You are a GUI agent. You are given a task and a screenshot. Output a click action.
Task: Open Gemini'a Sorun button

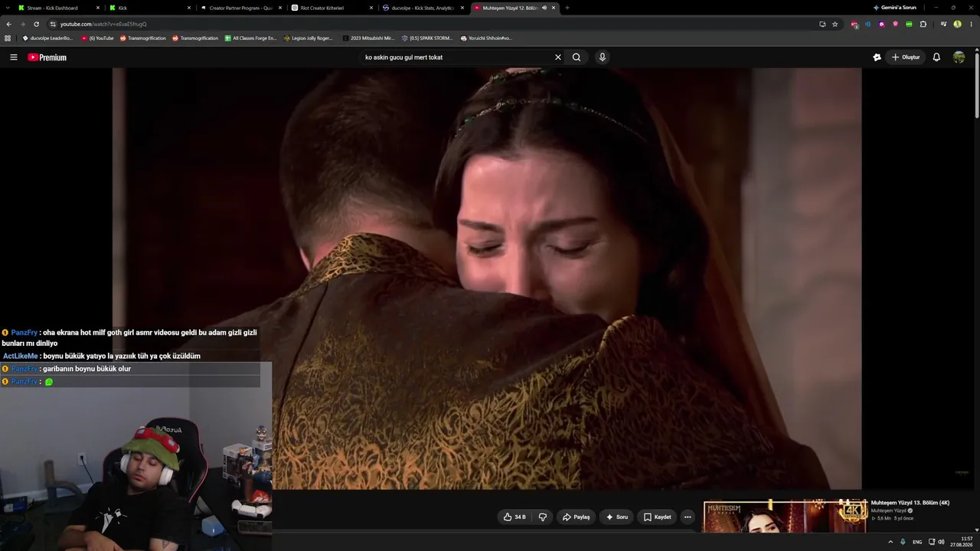894,8
